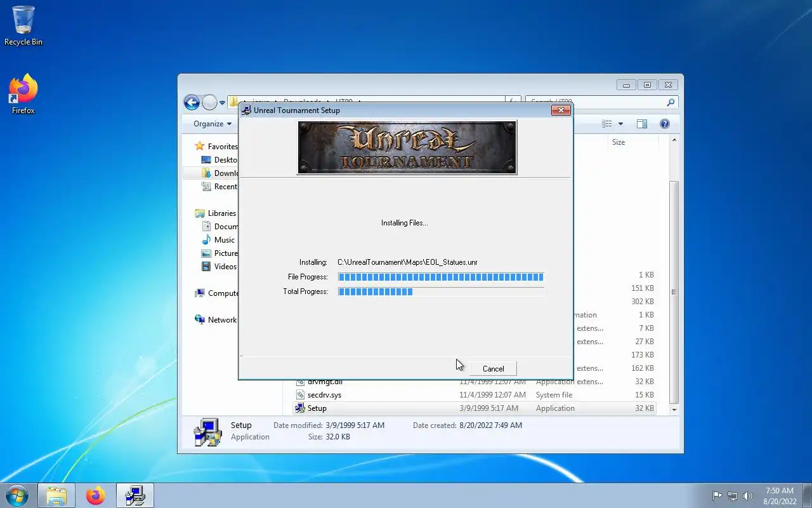Click the File Progress bar
Image resolution: width=812 pixels, height=508 pixels.
click(441, 277)
